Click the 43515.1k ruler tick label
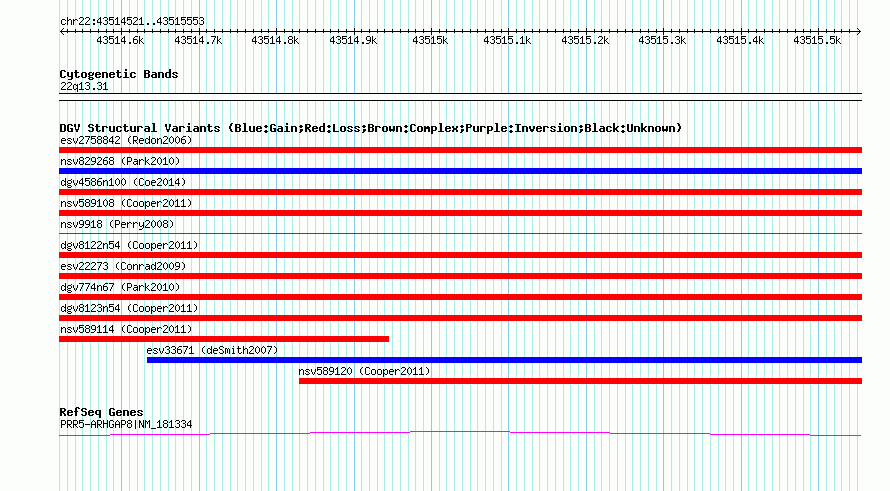This screenshot has width=890, height=491. click(507, 40)
